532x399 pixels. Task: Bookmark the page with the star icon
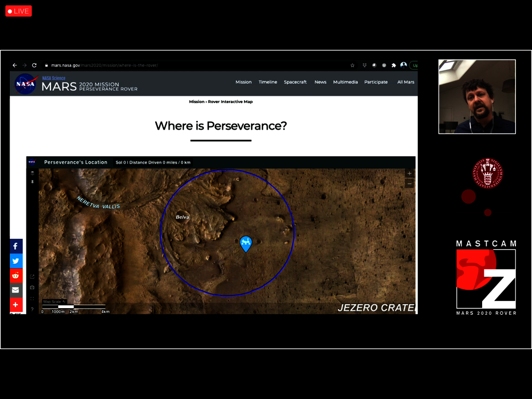click(352, 65)
